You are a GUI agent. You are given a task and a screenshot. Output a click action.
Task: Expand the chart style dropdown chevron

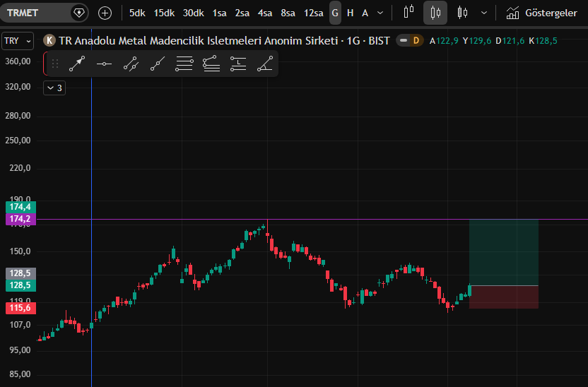484,13
